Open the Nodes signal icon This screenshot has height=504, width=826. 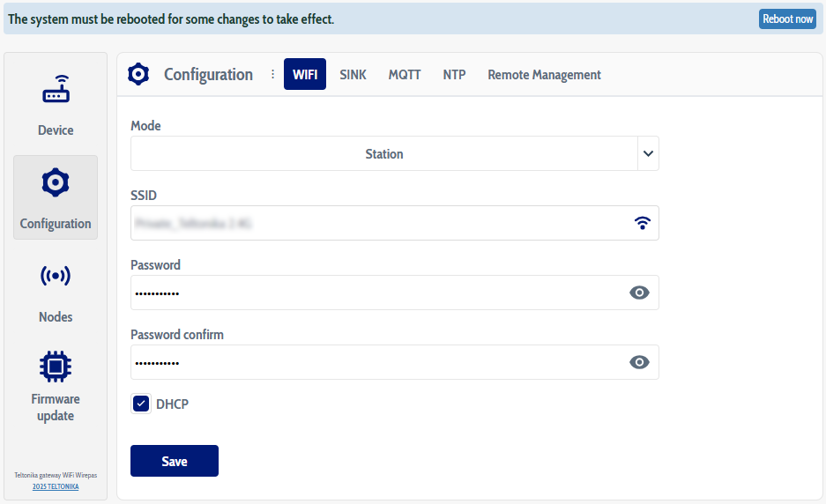pos(56,277)
